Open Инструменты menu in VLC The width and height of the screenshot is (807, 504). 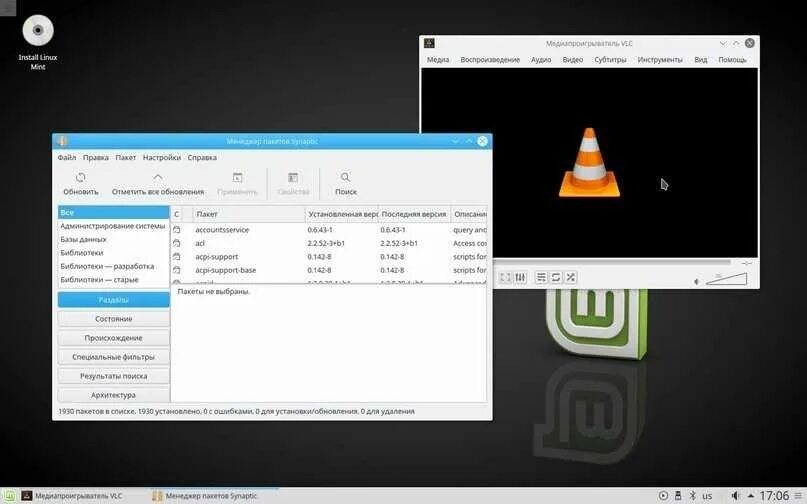point(660,60)
